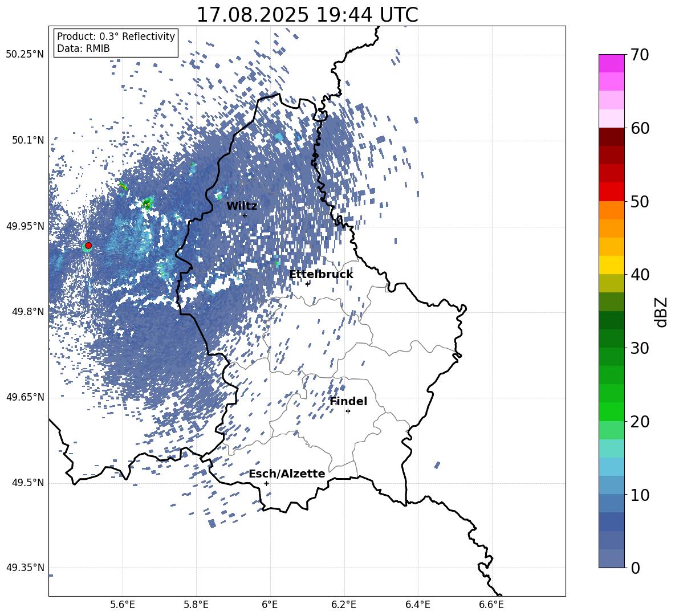Click the Ettelbruck station cross marker
This screenshot has width=675, height=616.
(x=307, y=284)
